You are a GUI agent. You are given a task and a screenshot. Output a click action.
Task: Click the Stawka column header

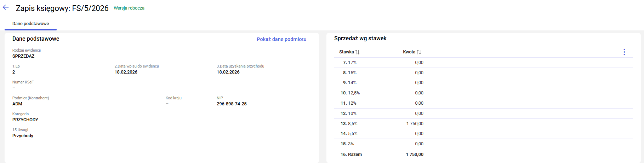(x=346, y=52)
